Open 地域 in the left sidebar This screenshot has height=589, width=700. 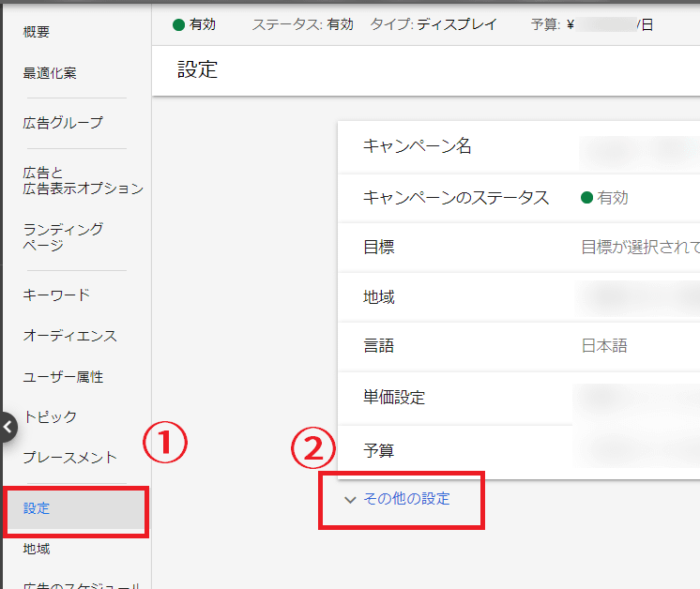coord(37,549)
